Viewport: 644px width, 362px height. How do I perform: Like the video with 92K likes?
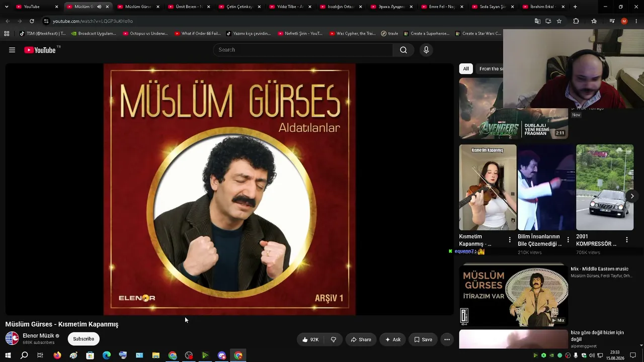[x=310, y=339]
